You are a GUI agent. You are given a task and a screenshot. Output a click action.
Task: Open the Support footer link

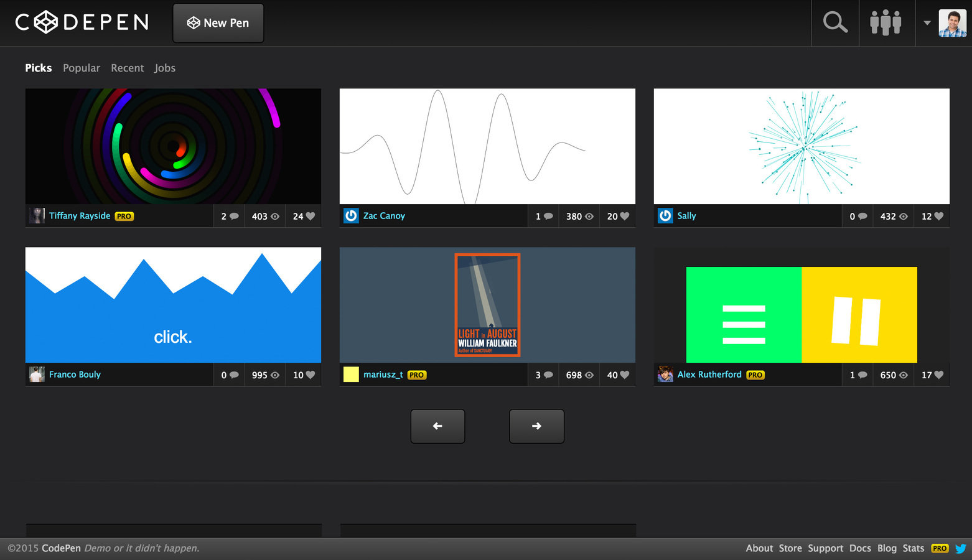825,548
